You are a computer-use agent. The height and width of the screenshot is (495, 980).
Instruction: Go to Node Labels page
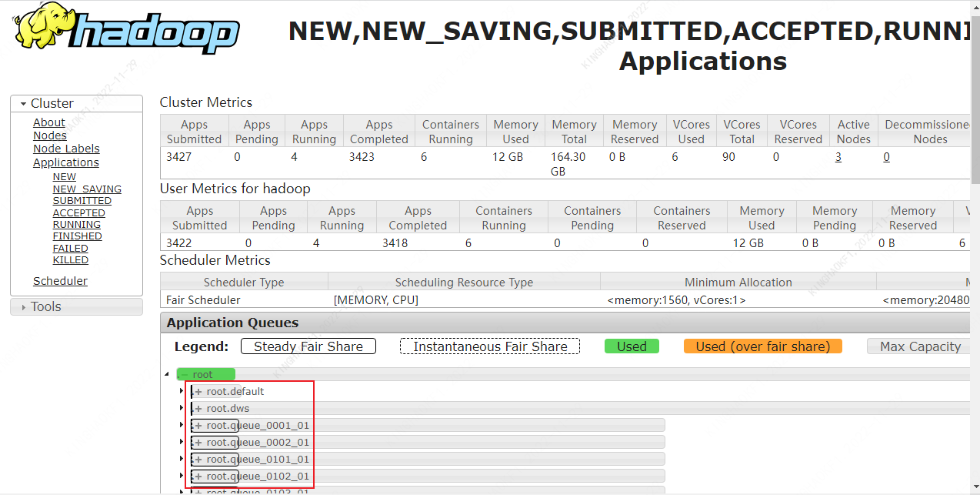pos(66,149)
